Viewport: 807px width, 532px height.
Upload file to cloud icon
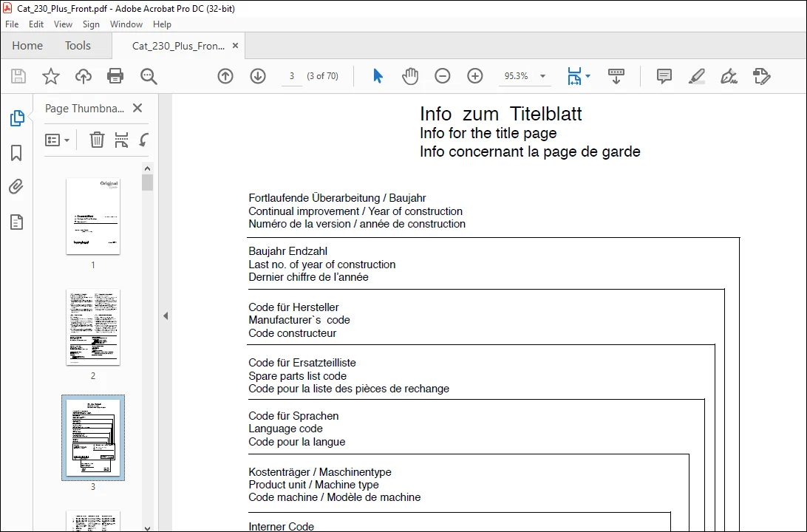click(84, 76)
